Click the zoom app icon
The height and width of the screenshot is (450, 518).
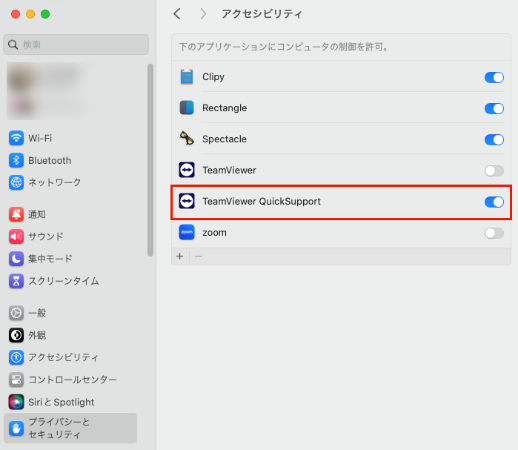point(187,232)
